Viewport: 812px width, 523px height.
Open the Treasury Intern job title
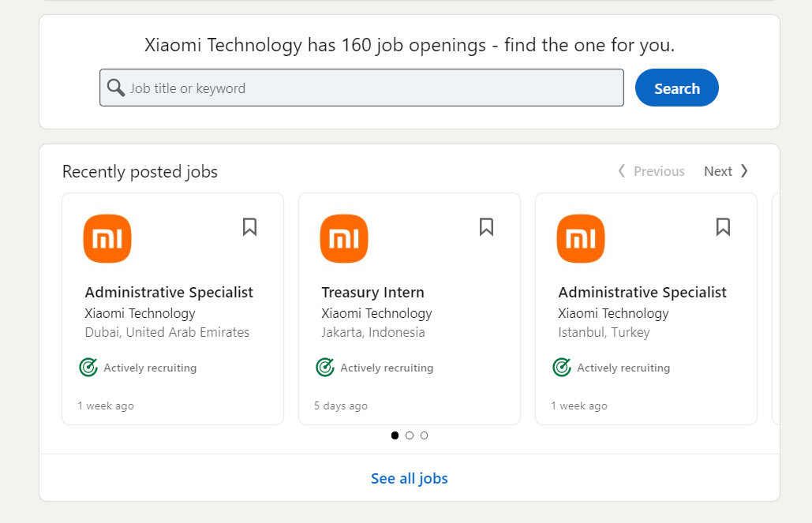(x=372, y=293)
